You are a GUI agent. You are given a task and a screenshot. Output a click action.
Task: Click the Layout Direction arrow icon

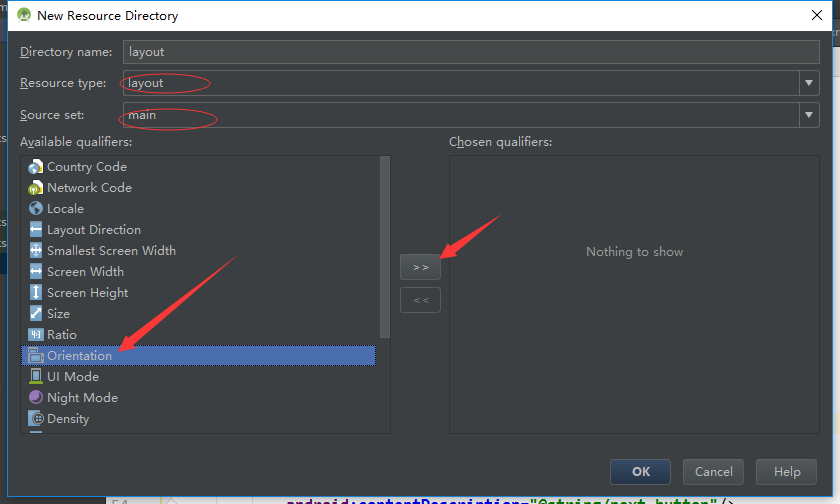(x=35, y=230)
